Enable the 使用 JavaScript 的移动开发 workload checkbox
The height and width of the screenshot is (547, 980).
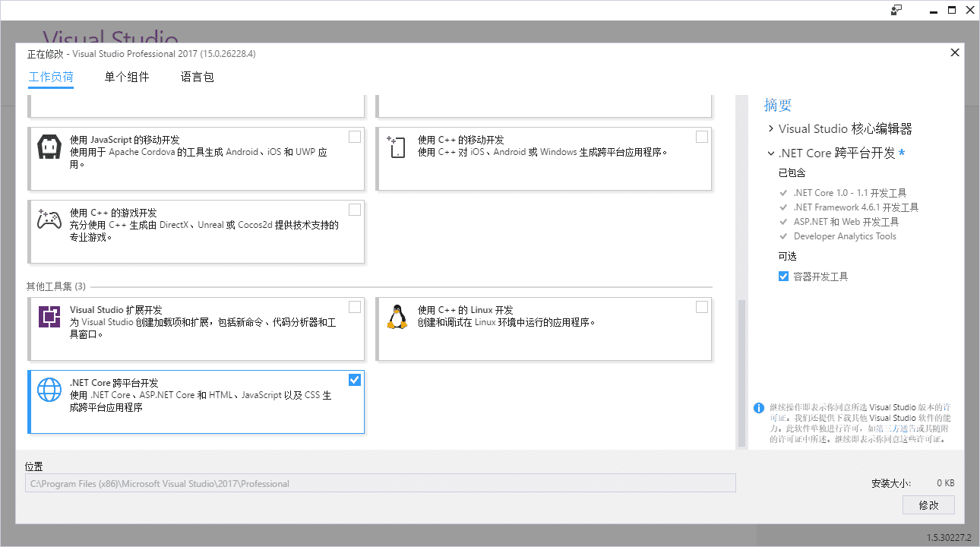click(355, 137)
